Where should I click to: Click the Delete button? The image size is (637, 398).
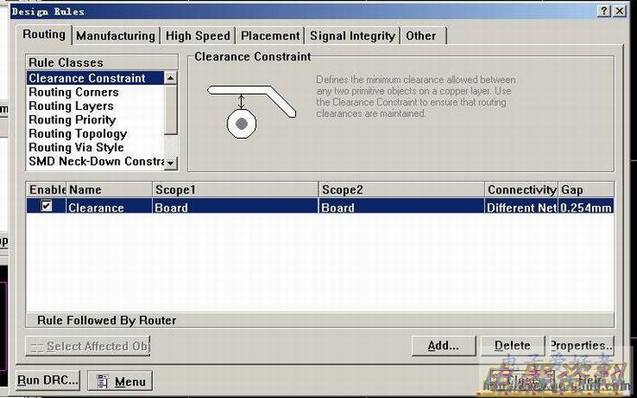(x=512, y=346)
